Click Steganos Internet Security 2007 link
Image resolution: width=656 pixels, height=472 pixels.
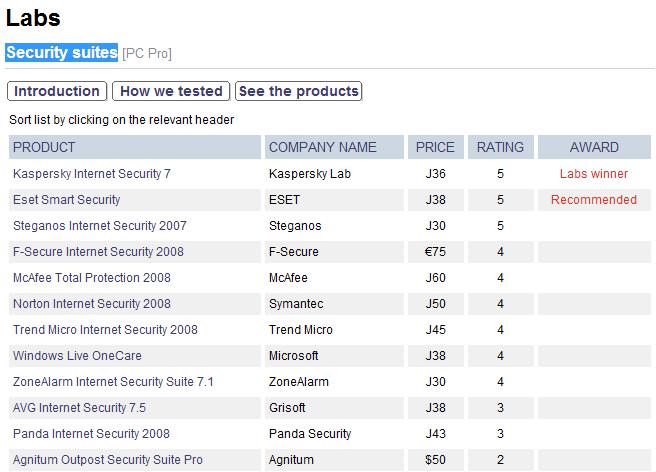pyautogui.click(x=100, y=226)
